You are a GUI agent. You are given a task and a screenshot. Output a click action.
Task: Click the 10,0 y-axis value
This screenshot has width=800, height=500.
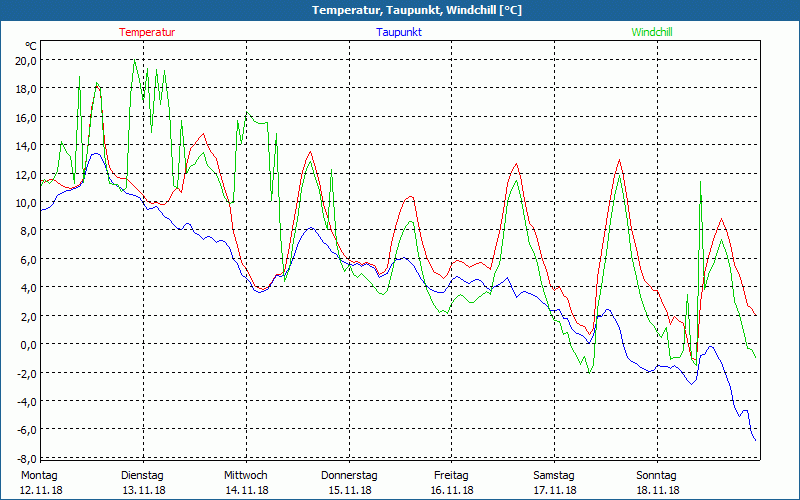[x=25, y=203]
